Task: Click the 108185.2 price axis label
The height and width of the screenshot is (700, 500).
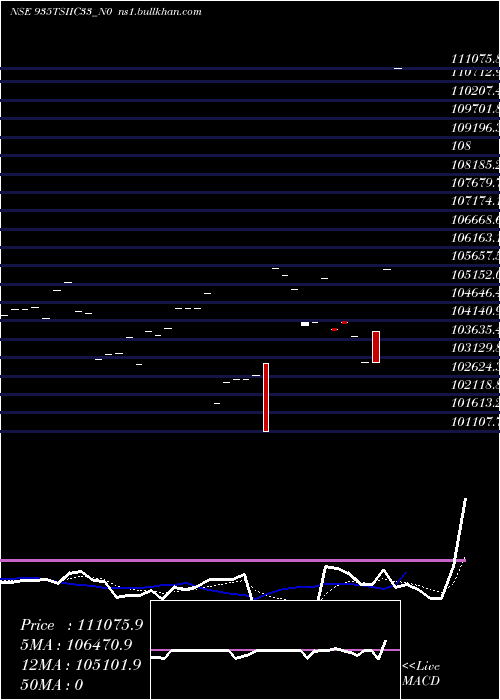Action: pos(475,165)
